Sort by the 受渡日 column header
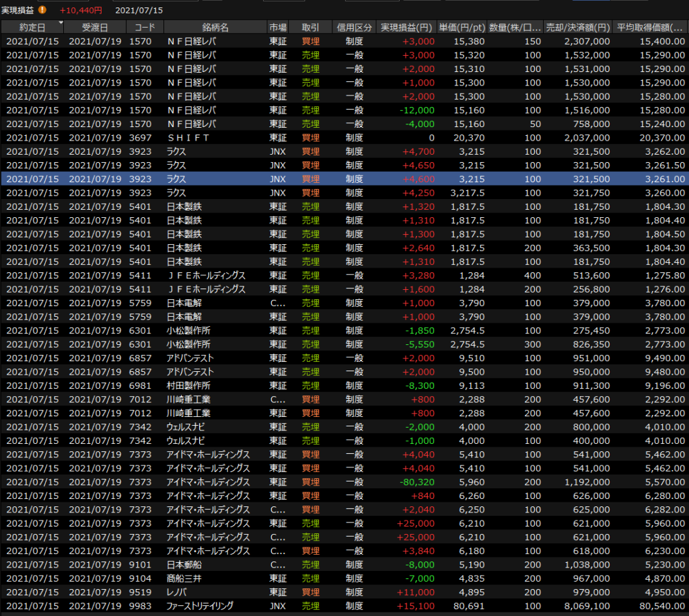 pos(94,28)
